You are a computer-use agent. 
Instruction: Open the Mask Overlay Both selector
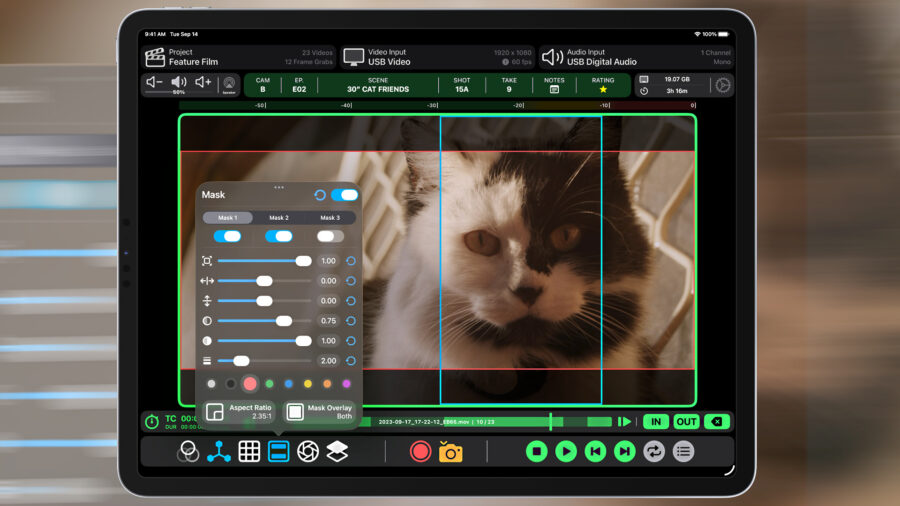tap(320, 412)
